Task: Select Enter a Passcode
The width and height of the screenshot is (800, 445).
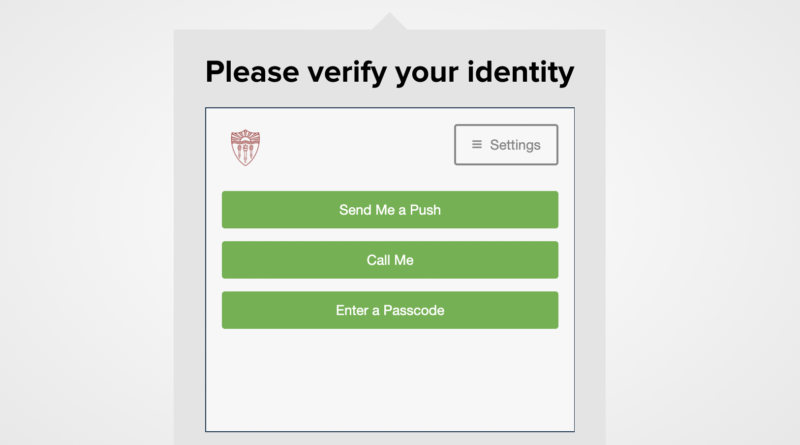Action: tap(390, 310)
